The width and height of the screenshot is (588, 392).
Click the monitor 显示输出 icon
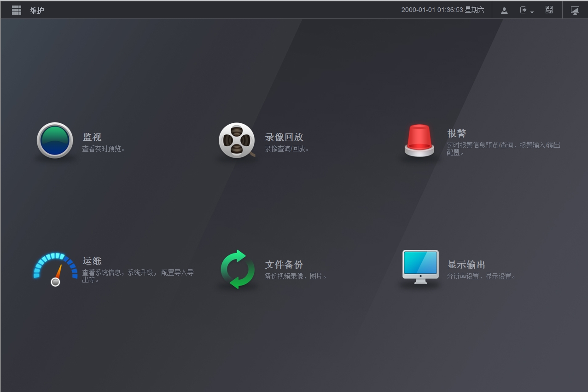[x=420, y=267]
